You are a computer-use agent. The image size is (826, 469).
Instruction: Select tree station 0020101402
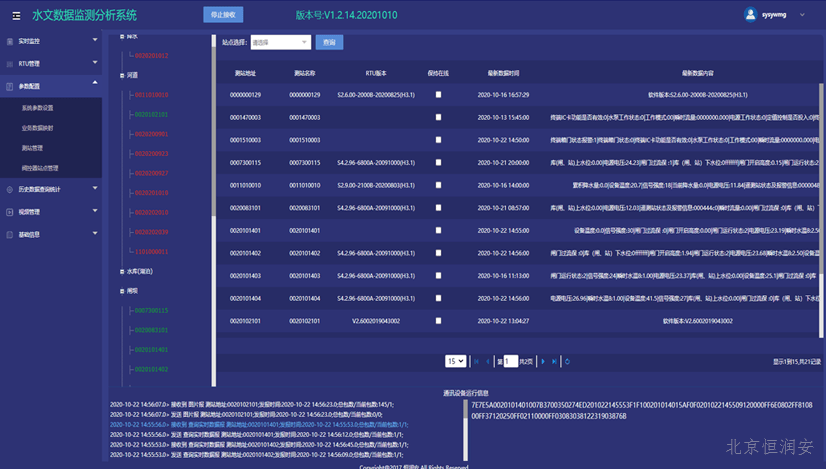tap(151, 369)
